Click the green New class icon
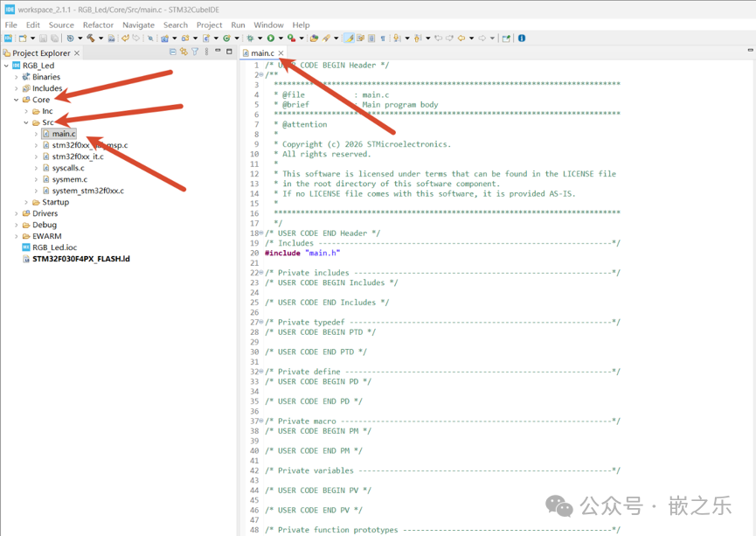 [x=226, y=38]
